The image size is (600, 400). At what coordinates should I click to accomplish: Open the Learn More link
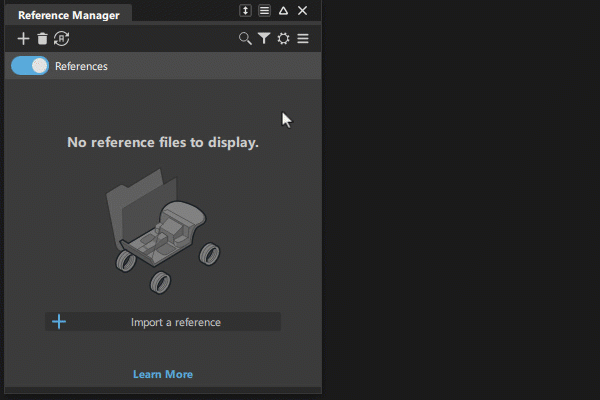[163, 374]
